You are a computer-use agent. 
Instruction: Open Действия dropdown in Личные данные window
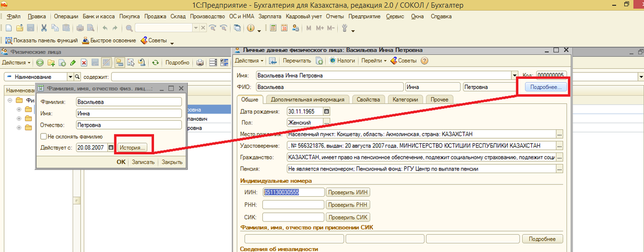(250, 61)
